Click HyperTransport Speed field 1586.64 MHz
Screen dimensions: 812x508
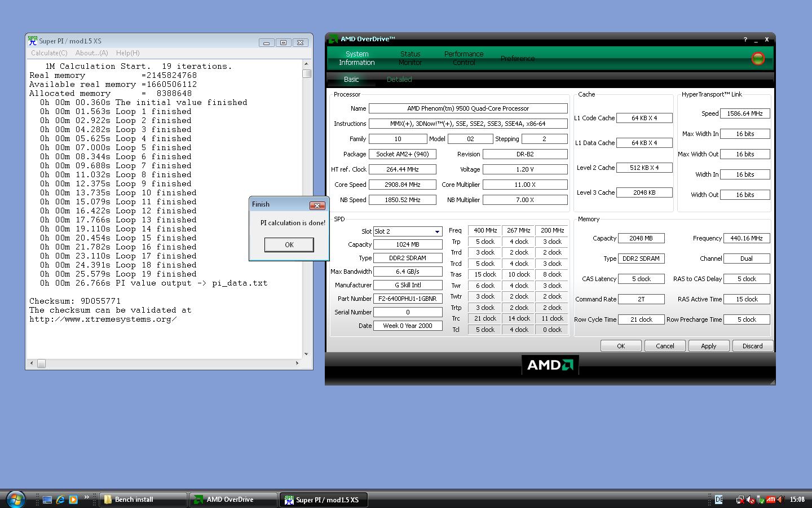[745, 113]
